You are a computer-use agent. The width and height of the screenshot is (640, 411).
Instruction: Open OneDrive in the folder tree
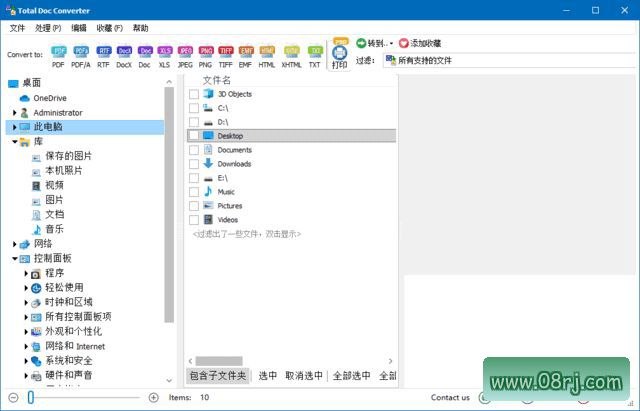[50, 98]
